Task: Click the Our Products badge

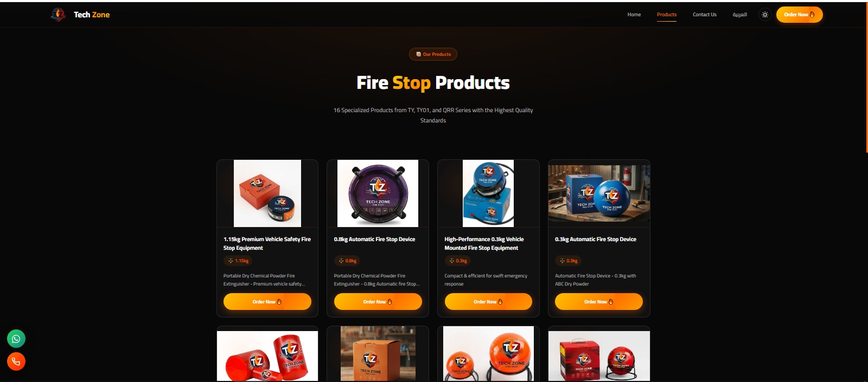Action: pos(433,54)
